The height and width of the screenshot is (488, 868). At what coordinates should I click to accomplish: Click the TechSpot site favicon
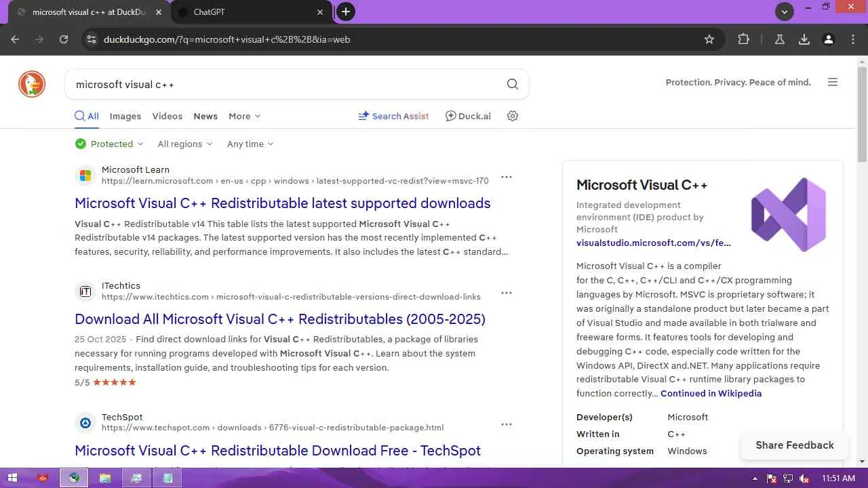coord(85,423)
